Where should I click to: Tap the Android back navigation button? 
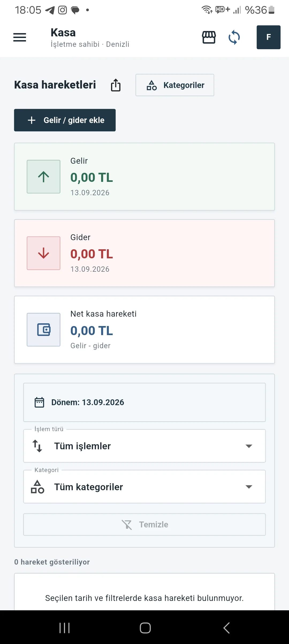226,628
